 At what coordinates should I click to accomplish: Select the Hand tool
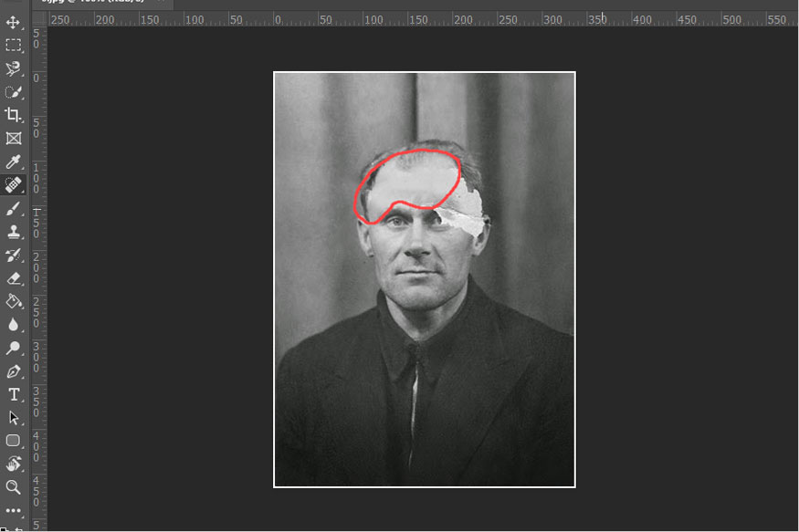point(14,464)
